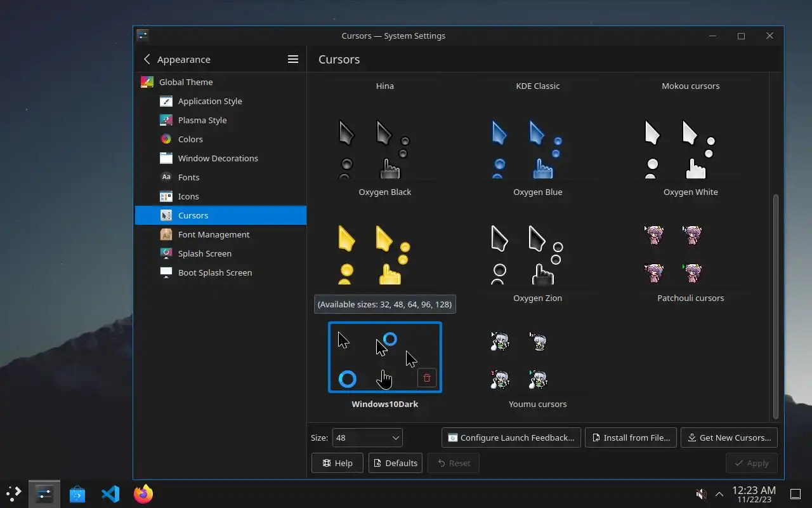
Task: Click the Global Theme icon
Action: point(147,82)
